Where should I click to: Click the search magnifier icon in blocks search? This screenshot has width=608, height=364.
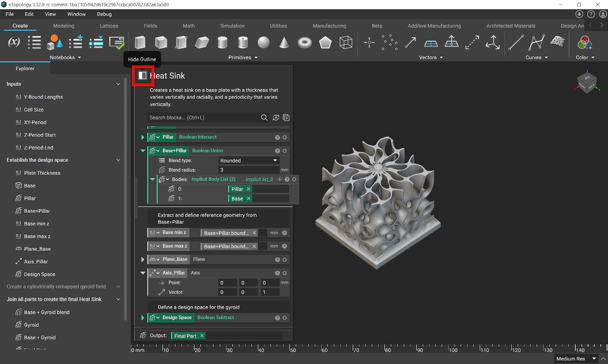tap(264, 118)
